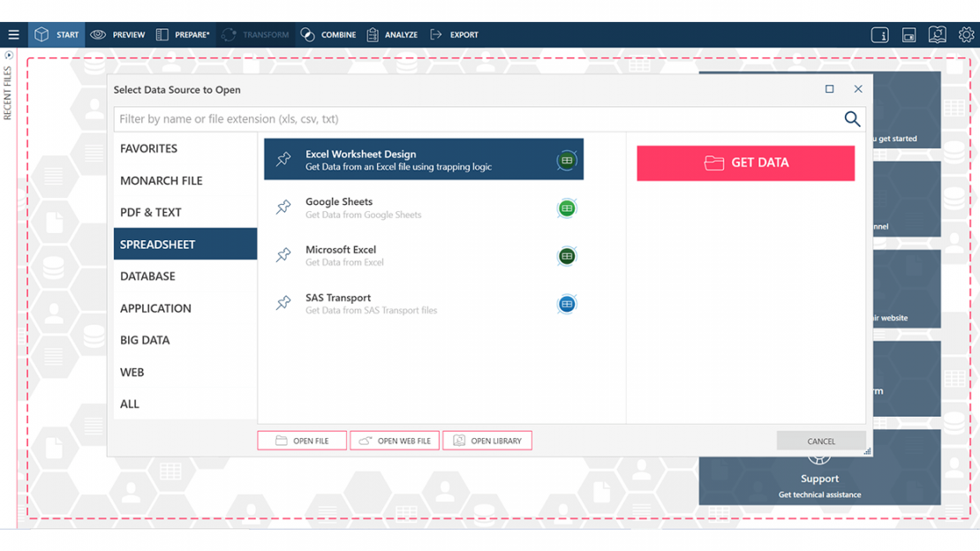Click the SAS Transport source icon
The height and width of the screenshot is (551, 980).
[x=567, y=304]
